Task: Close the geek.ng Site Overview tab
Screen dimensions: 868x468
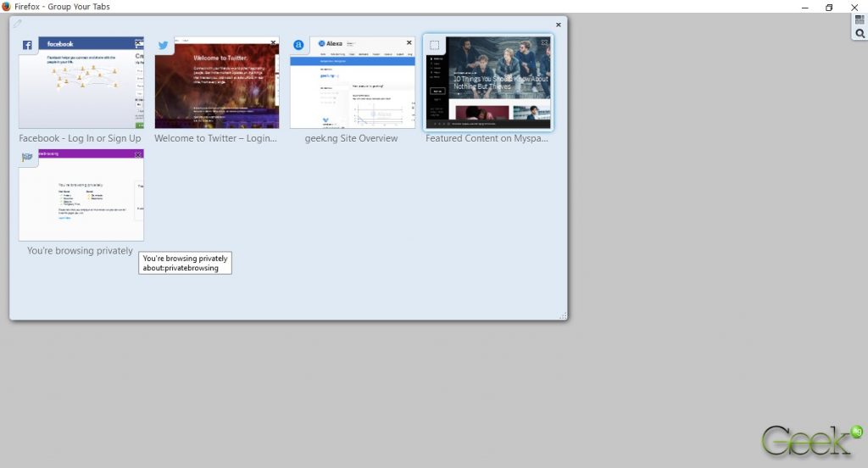Action: pos(409,42)
